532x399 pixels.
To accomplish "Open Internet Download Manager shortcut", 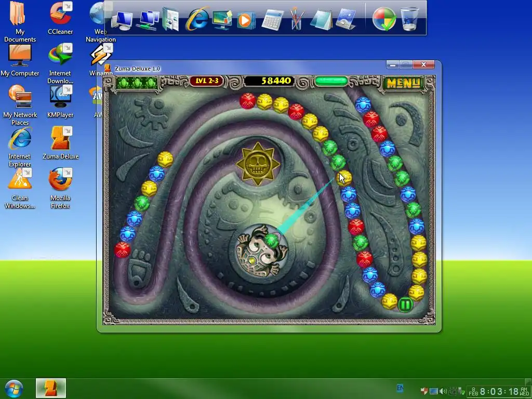I will [60, 64].
